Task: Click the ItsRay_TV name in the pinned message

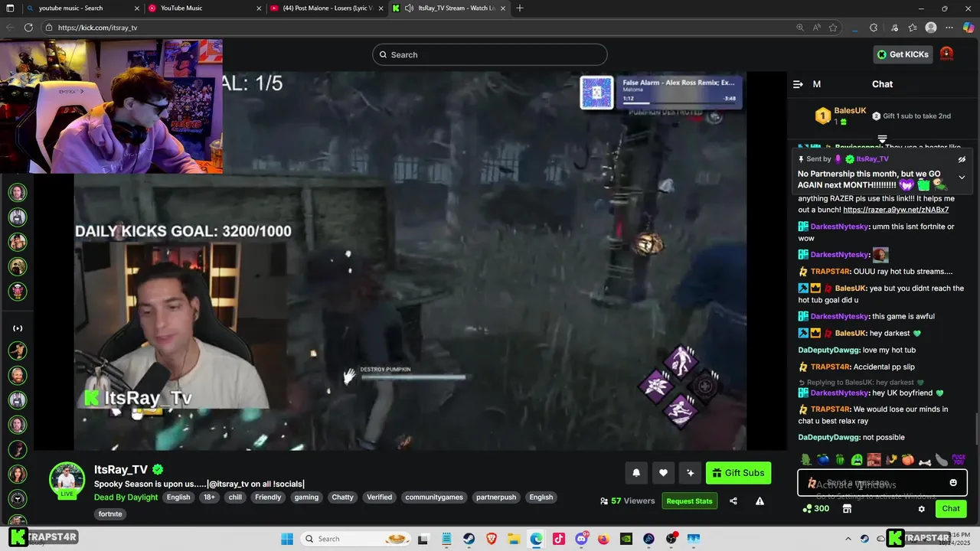Action: tap(873, 159)
